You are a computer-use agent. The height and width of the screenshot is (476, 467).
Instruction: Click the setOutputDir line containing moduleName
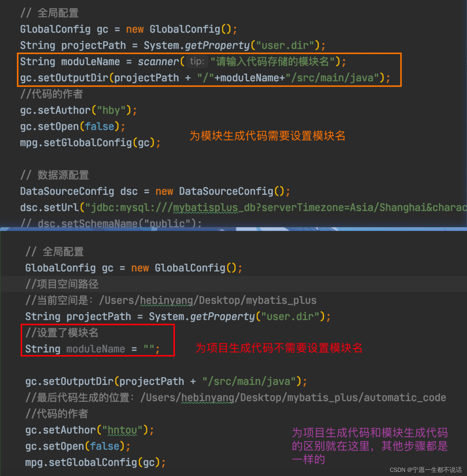pyautogui.click(x=205, y=78)
